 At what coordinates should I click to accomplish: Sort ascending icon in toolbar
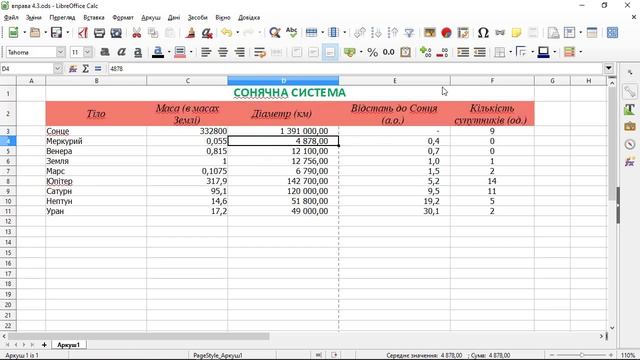(x=376, y=33)
